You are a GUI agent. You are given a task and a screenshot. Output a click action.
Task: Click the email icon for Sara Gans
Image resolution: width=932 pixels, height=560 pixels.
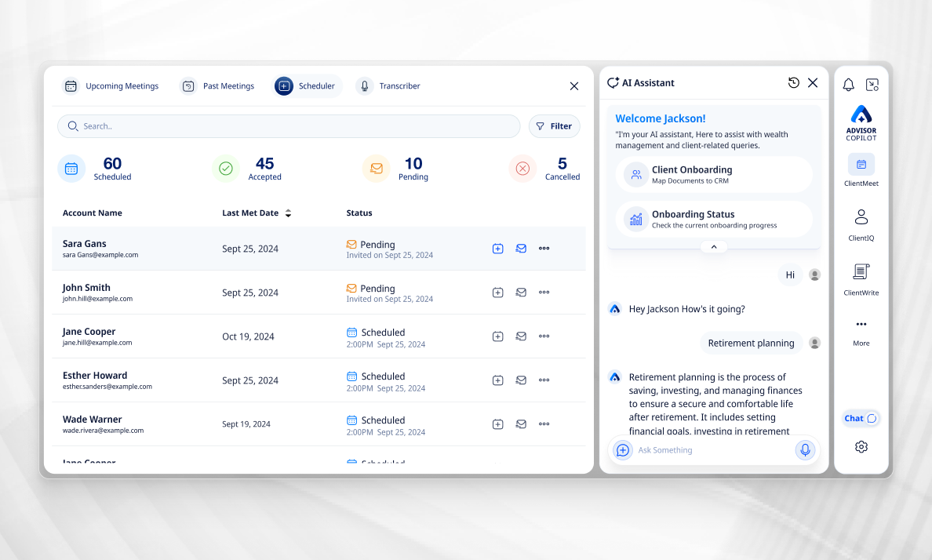(x=521, y=249)
